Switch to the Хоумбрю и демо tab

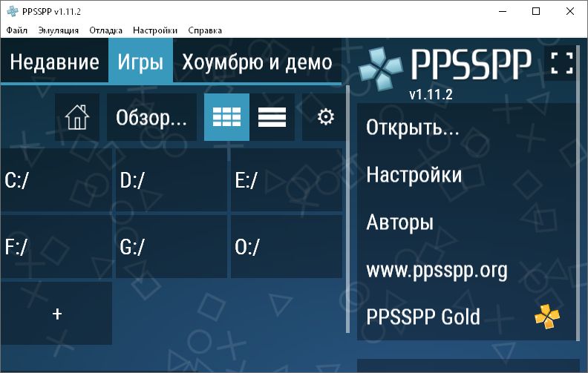[257, 62]
